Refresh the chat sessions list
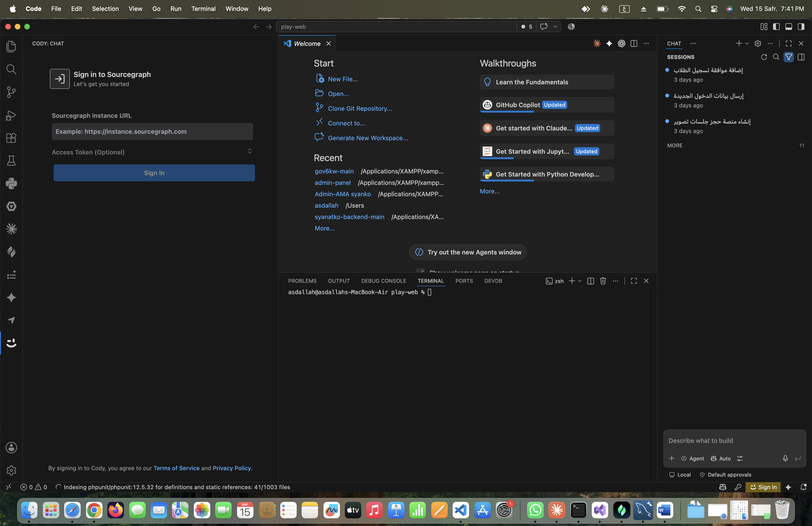 coord(764,57)
